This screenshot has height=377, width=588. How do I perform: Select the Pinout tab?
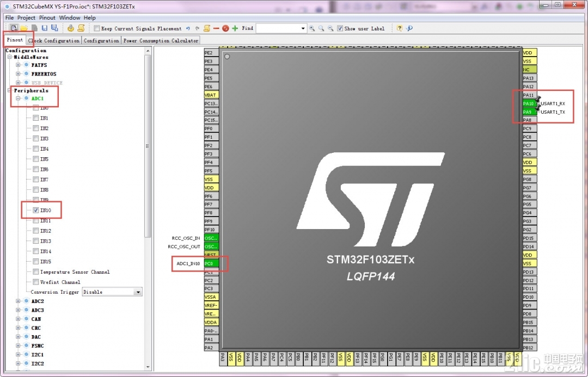[15, 40]
